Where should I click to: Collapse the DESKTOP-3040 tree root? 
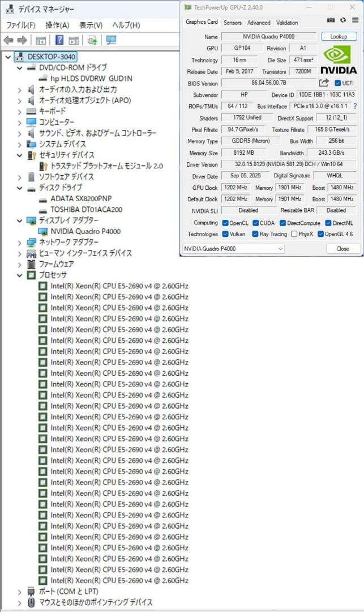(x=8, y=57)
